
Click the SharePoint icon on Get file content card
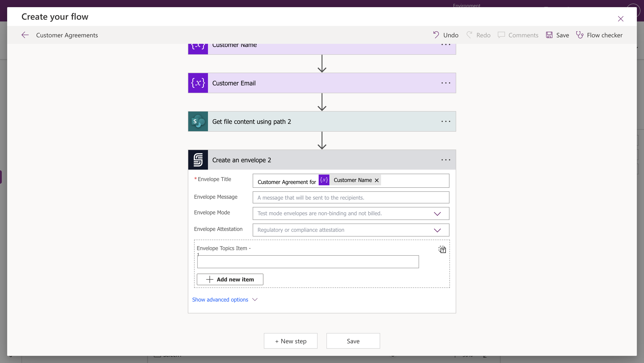click(198, 121)
